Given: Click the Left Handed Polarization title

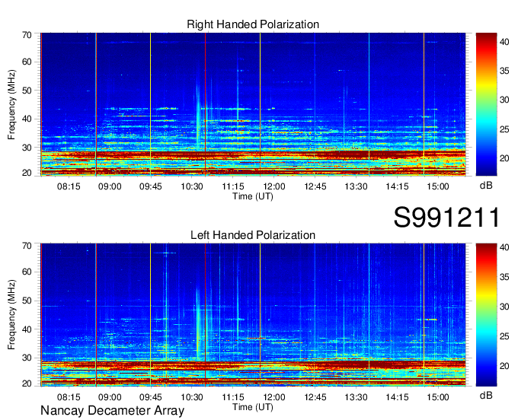Looking at the screenshot, I should click(x=253, y=235).
